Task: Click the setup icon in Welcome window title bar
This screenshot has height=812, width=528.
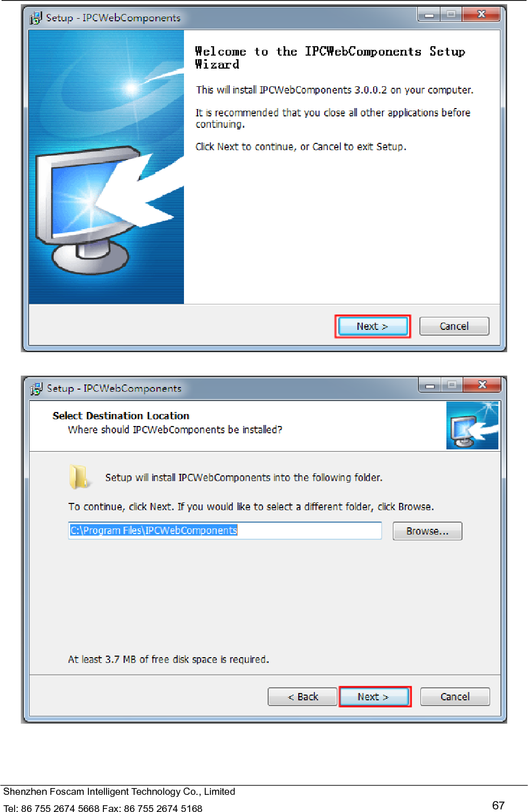Action: [x=36, y=18]
